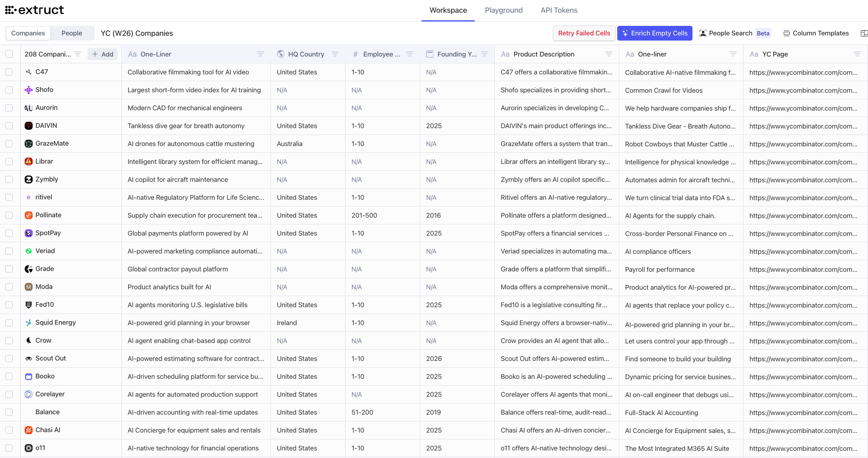Switch to the Playground tab
Image resolution: width=868 pixels, height=458 pixels.
(503, 10)
